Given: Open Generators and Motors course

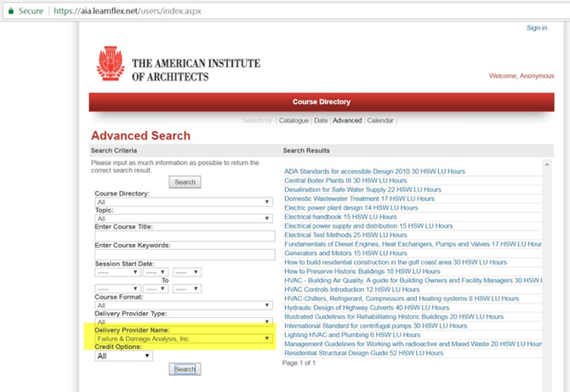Looking at the screenshot, I should click(x=345, y=253).
